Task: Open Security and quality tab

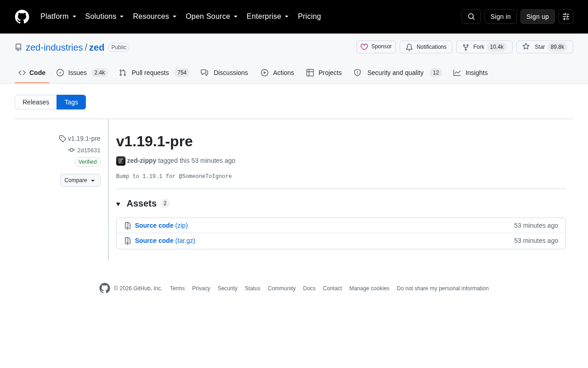Action: (398, 73)
